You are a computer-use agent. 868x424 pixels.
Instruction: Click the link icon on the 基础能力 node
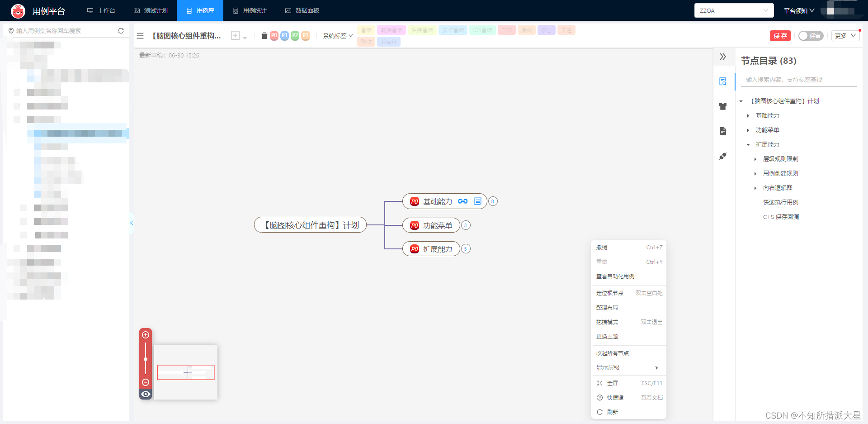click(x=462, y=201)
